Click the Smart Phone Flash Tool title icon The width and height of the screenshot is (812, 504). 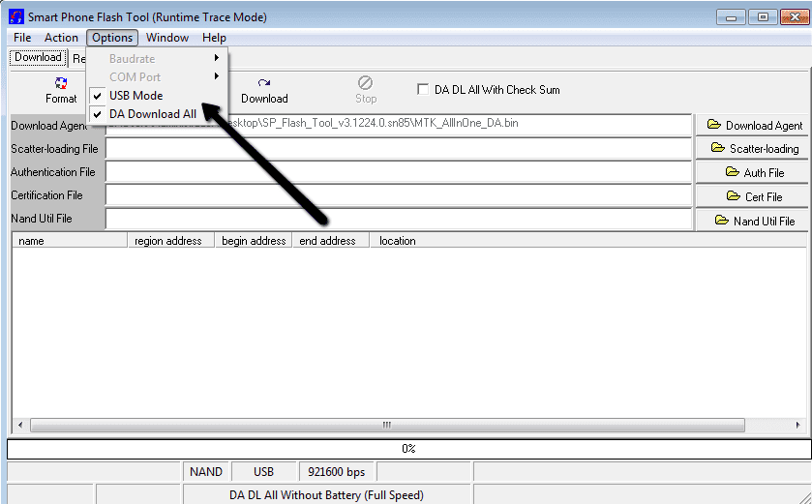point(16,17)
